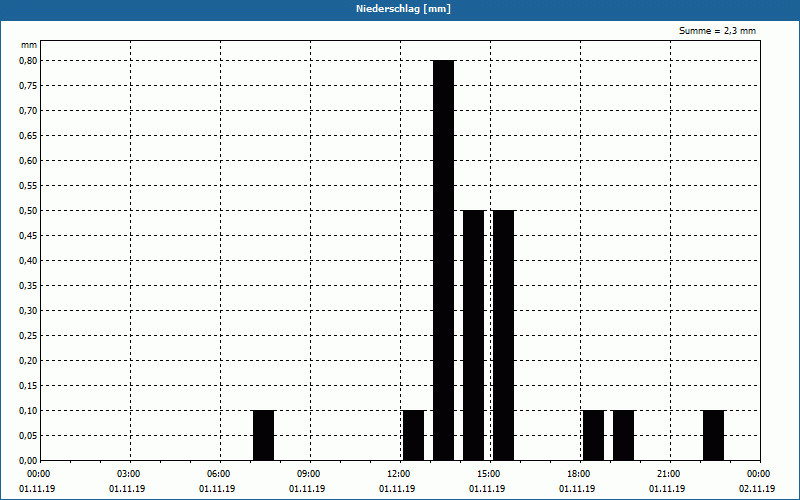Click the 0,05 y-axis label
Screen dimensions: 800x500
(x=28, y=436)
